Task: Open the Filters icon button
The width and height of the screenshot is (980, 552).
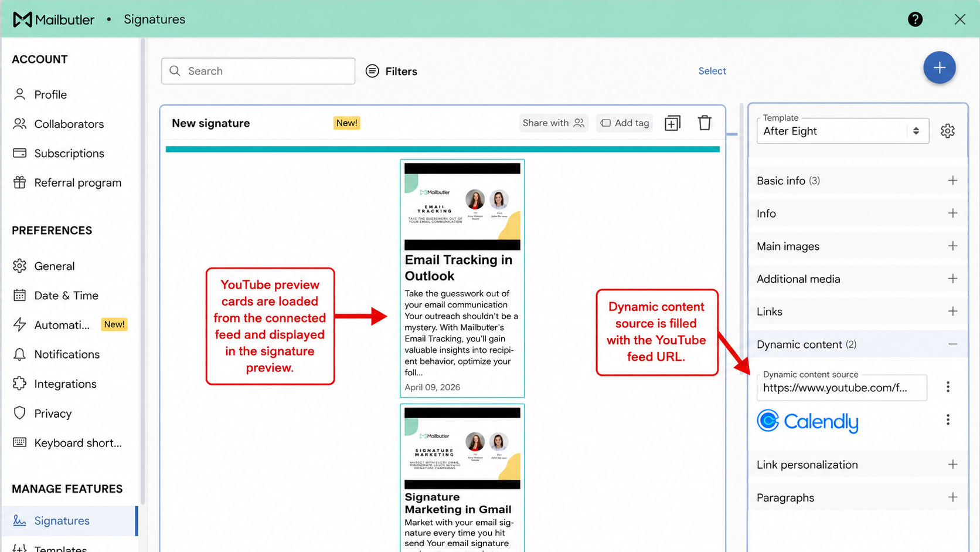Action: (x=391, y=71)
